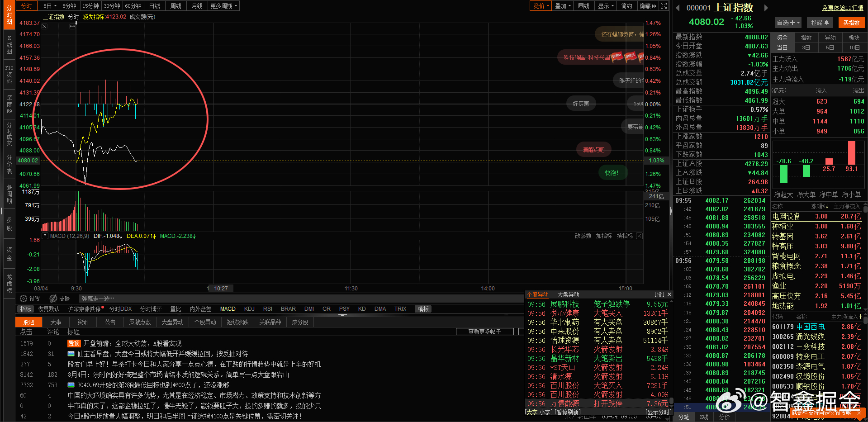This screenshot has height=422, width=868.
Task: Click the horizontal stretch handle on the chart
Action: [72, 27]
